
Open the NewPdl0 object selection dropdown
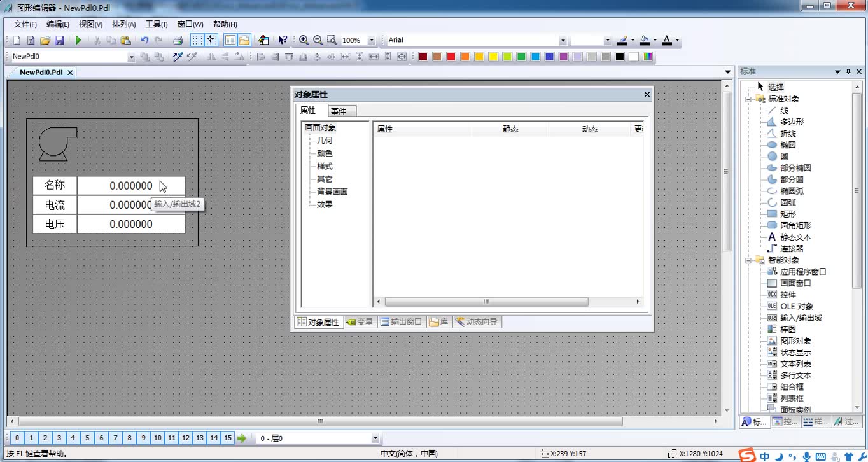click(x=132, y=57)
